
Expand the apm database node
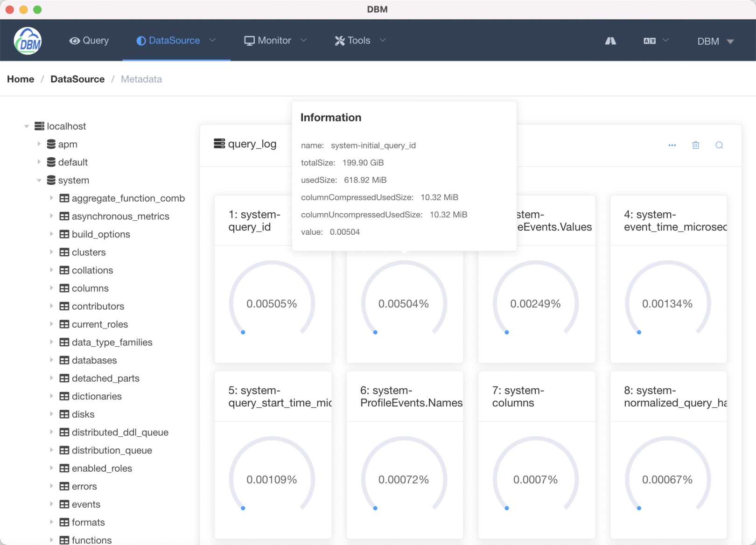coord(39,144)
